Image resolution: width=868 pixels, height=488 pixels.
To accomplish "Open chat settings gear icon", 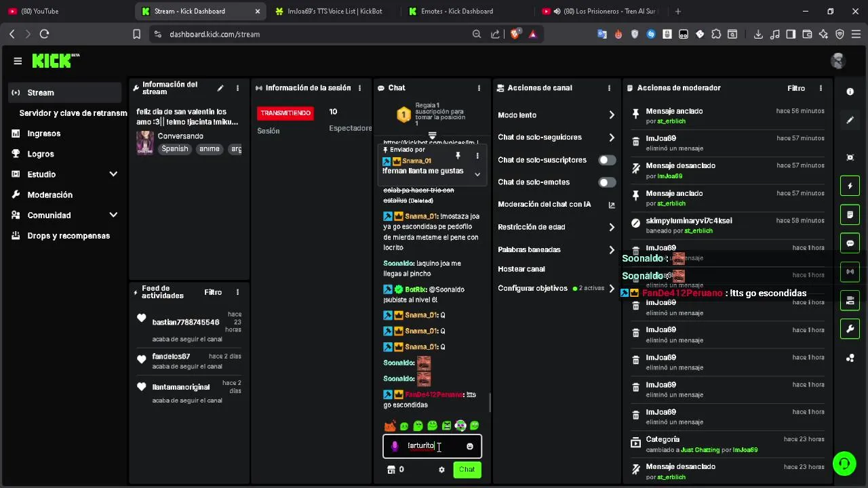I will [441, 470].
